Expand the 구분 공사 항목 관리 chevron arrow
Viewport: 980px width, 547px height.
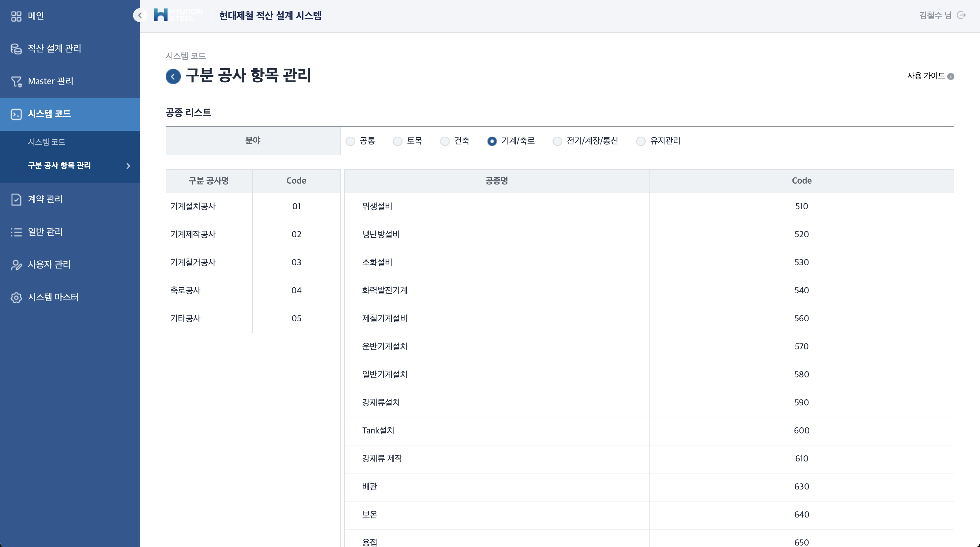[128, 166]
